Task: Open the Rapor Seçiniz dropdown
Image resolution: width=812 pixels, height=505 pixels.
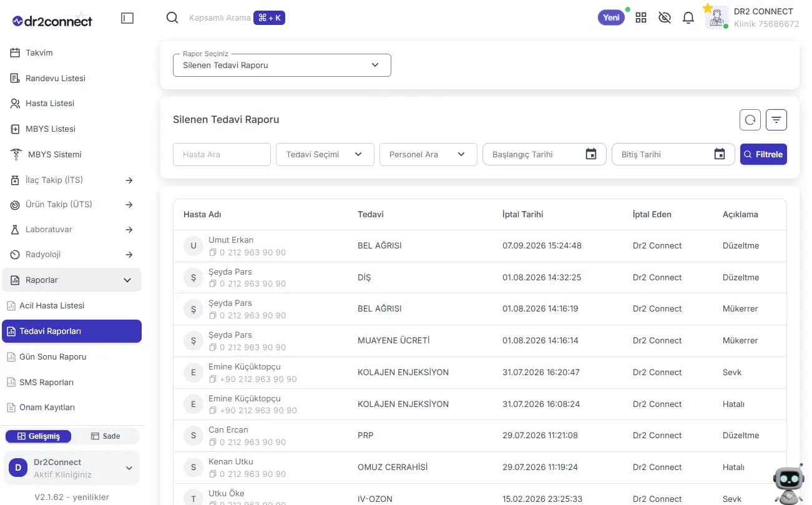Action: click(x=282, y=65)
